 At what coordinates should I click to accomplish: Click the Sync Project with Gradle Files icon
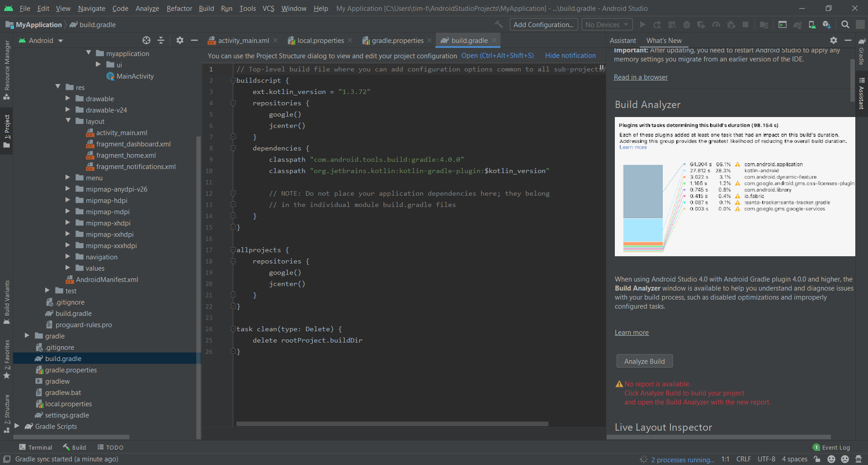(797, 25)
